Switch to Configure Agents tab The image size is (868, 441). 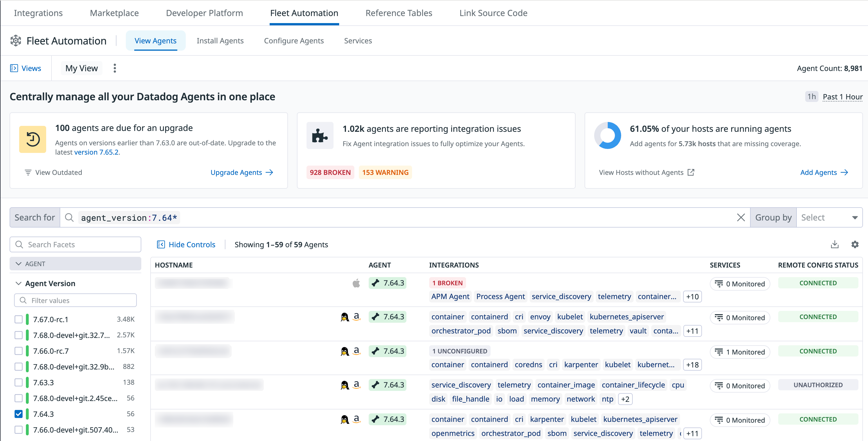click(294, 41)
